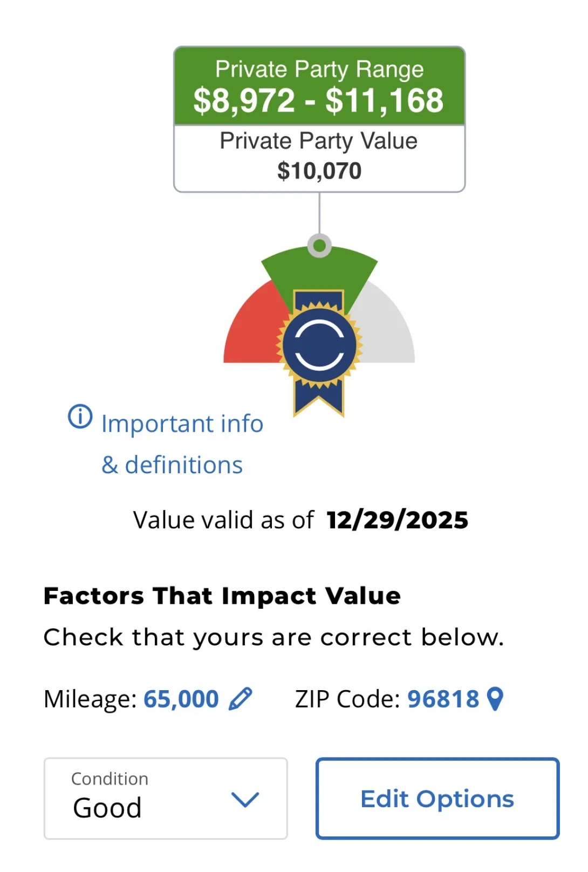Click the green dot marker above gauge
Image resolution: width=588 pixels, height=872 pixels.
click(x=319, y=246)
